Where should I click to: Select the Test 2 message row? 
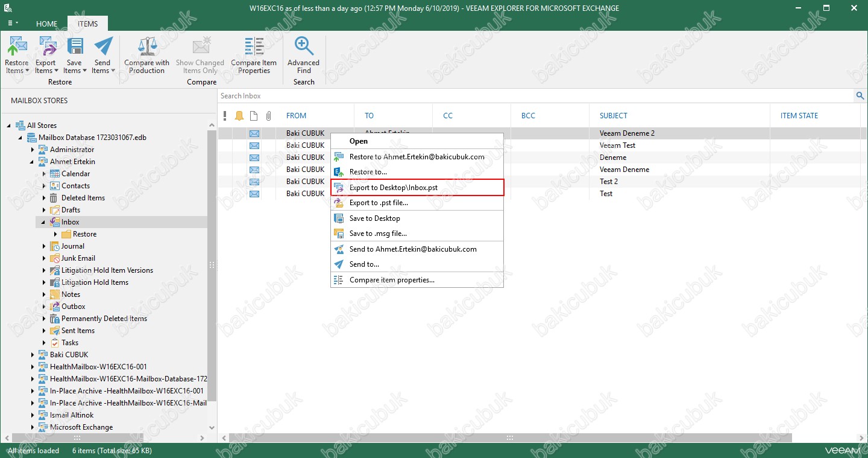(539, 182)
